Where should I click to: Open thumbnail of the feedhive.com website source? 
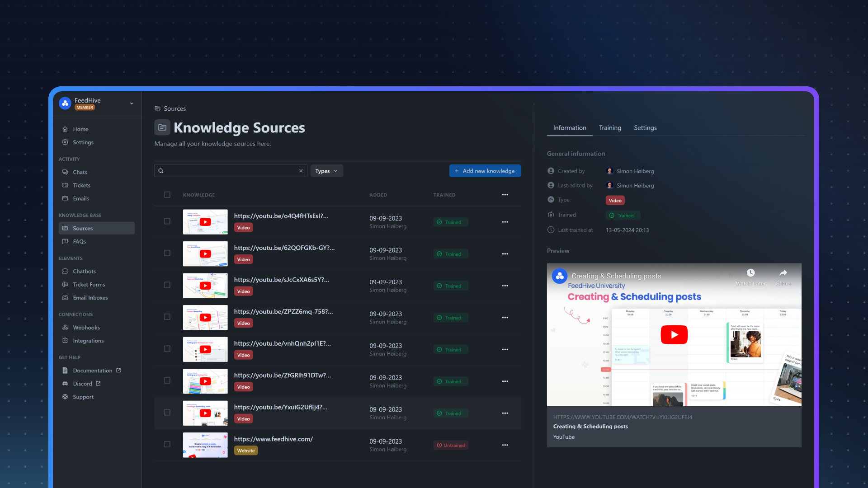tap(205, 445)
